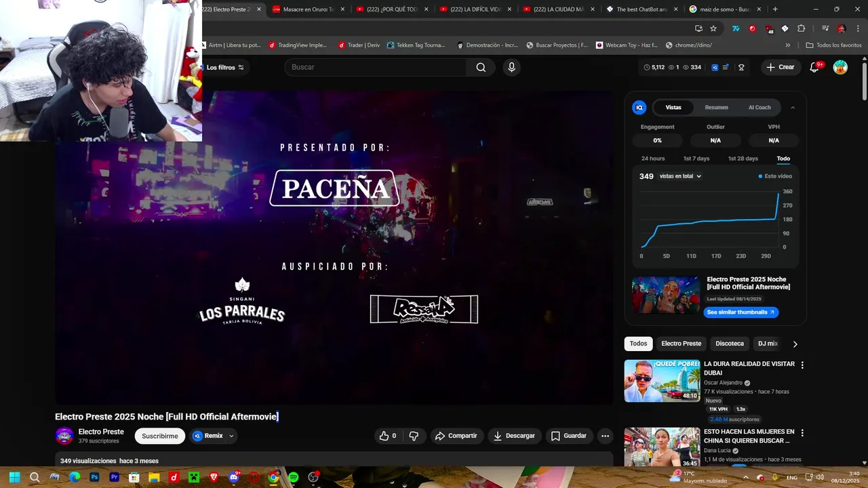Open media controls icon in Chrome toolbar
Screen dimensions: 868x488
pos(825,28)
